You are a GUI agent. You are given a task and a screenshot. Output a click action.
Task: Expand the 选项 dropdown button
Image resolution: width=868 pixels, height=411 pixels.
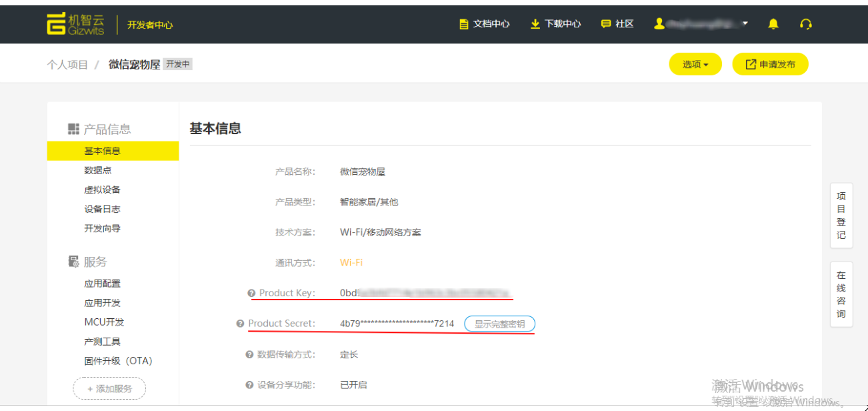[695, 65]
